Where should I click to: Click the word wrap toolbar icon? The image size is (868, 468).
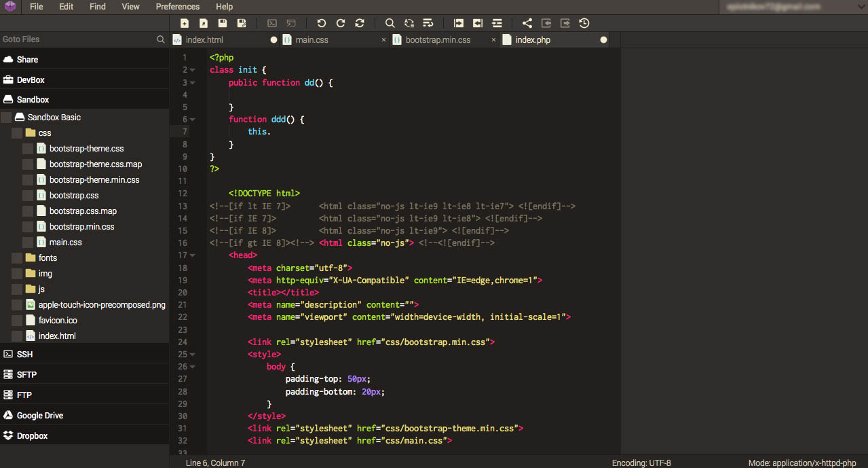(x=428, y=23)
